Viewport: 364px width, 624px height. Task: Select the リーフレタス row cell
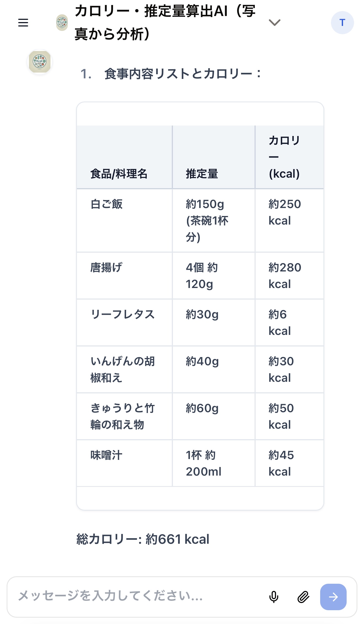point(122,314)
